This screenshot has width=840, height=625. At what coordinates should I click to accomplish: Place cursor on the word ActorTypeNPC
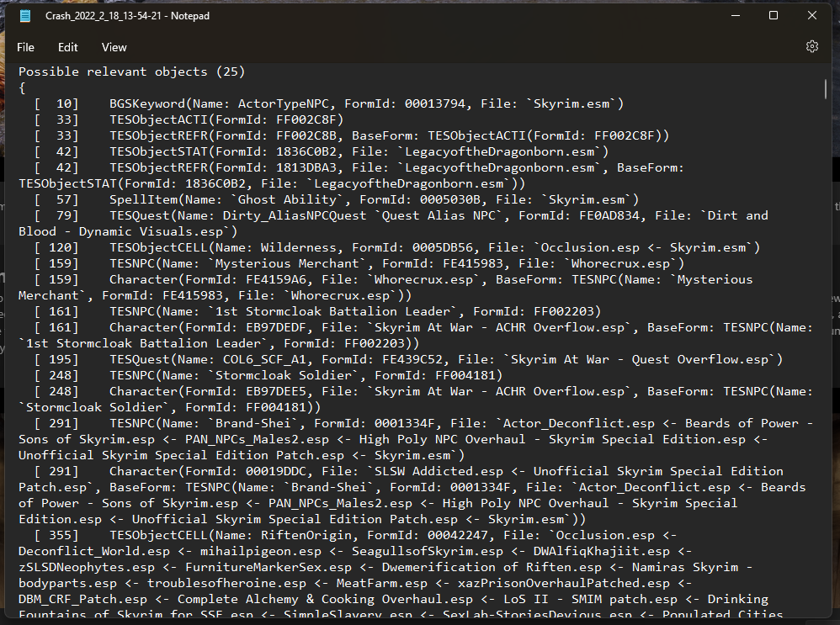287,104
